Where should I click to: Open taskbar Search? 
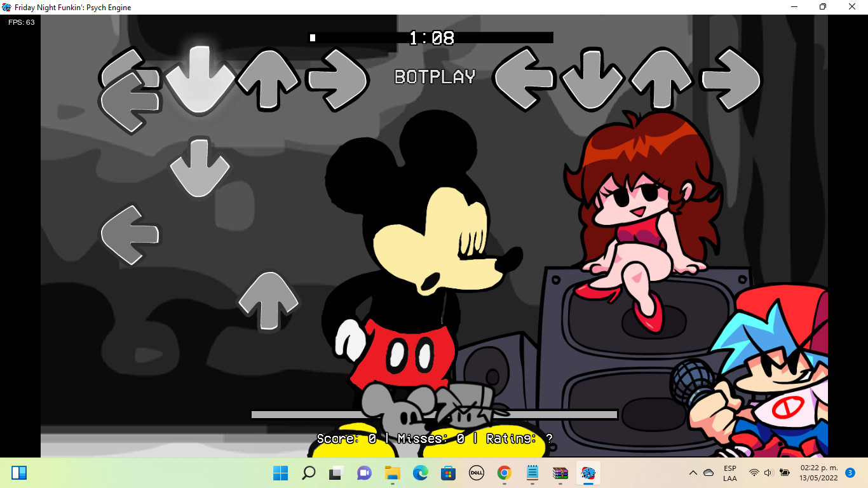coord(308,473)
